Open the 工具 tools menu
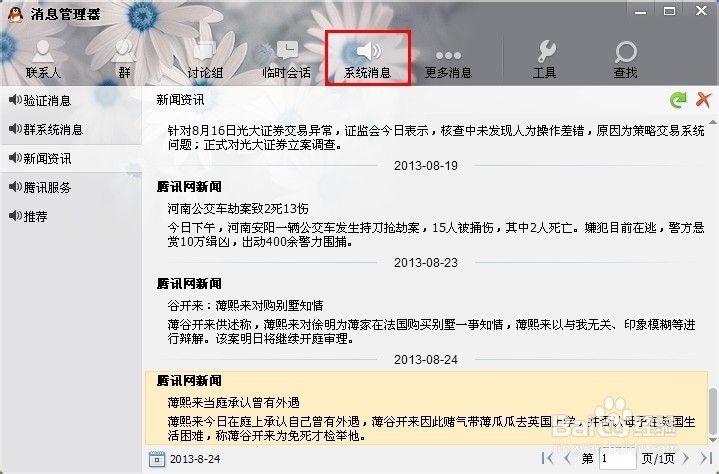The width and height of the screenshot is (719, 474). tap(545, 60)
